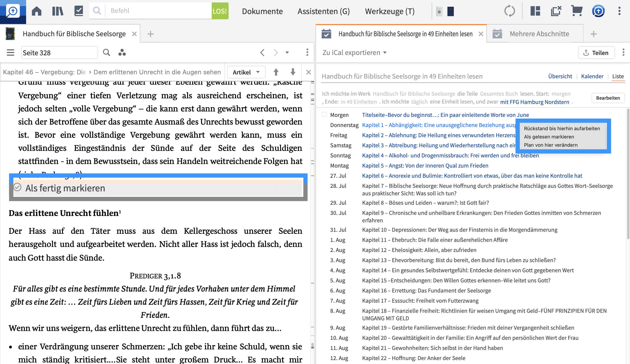Viewport: 630px width, 364px height.
Task: Open the checklist Factbook icon
Action: point(79,11)
